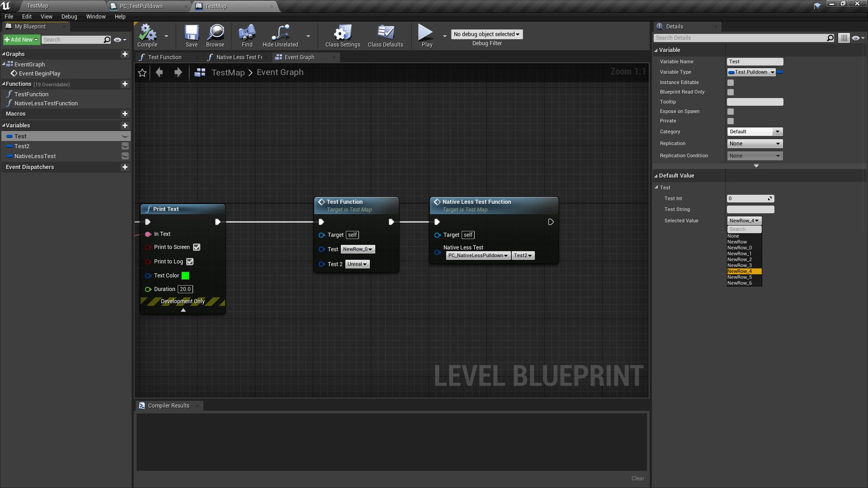Uncheck Print to Log checkbox
868x488 pixels.
[190, 261]
